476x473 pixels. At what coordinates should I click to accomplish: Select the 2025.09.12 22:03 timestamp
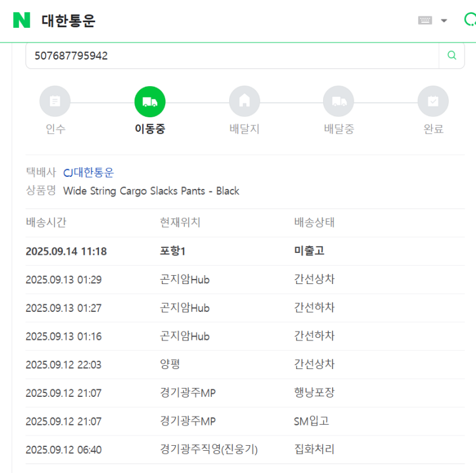[63, 365]
